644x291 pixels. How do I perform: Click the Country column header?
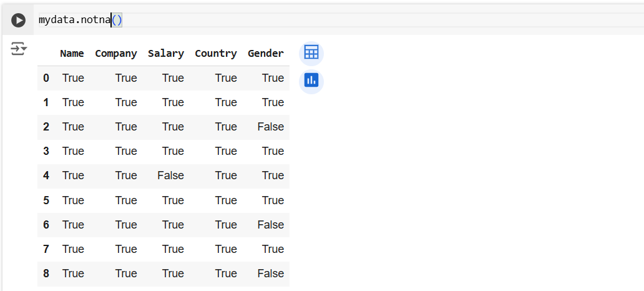pyautogui.click(x=215, y=54)
